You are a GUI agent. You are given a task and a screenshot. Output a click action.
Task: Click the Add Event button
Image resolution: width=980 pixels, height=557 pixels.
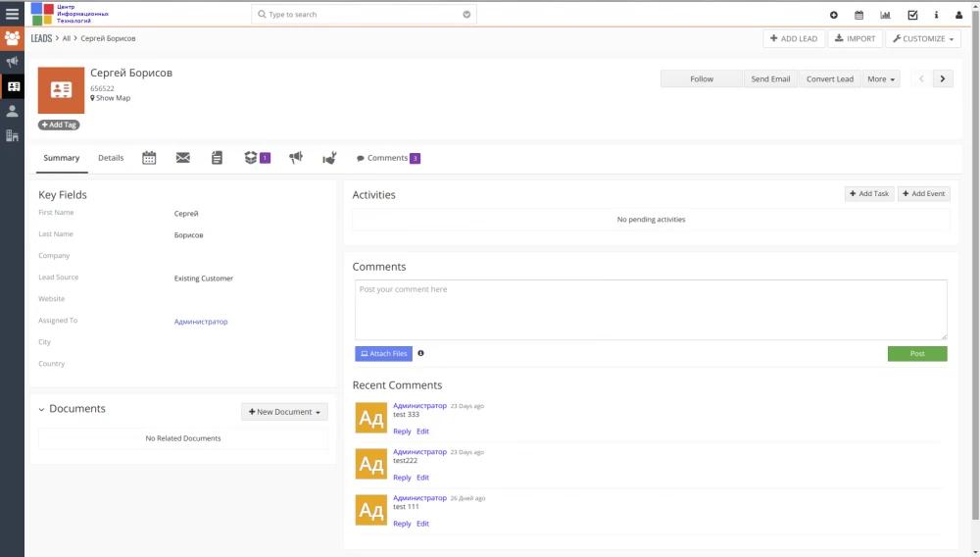924,194
